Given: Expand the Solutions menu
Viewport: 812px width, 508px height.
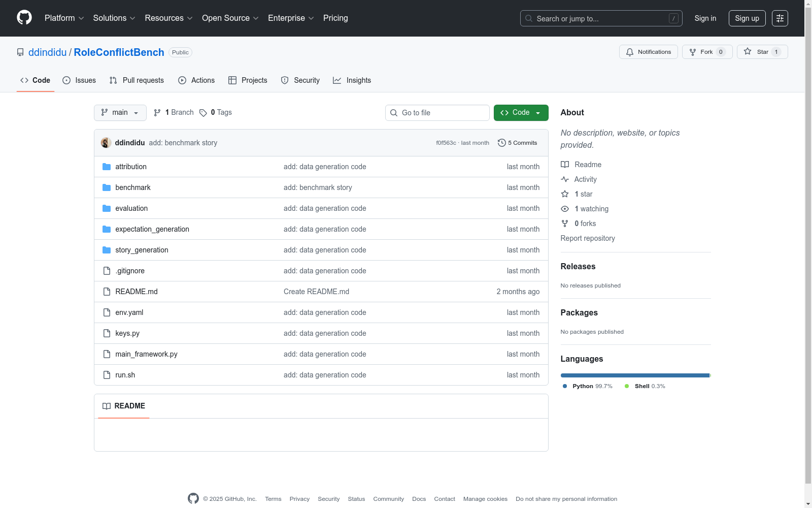Looking at the screenshot, I should pyautogui.click(x=114, y=18).
